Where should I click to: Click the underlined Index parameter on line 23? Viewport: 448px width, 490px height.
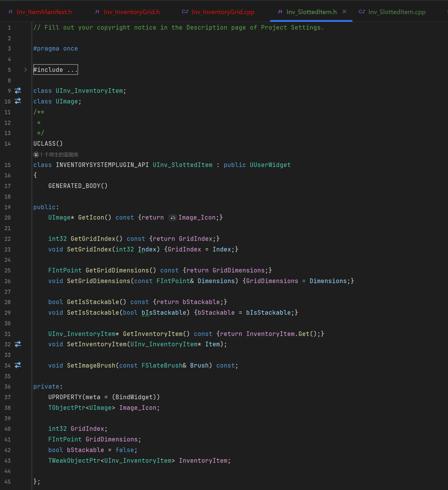[x=147, y=249]
